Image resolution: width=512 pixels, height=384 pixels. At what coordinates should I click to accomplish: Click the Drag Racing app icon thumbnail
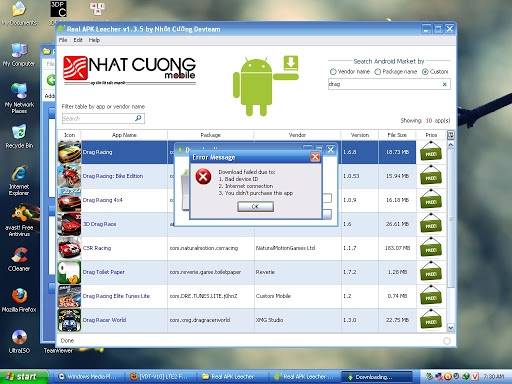tap(69, 152)
